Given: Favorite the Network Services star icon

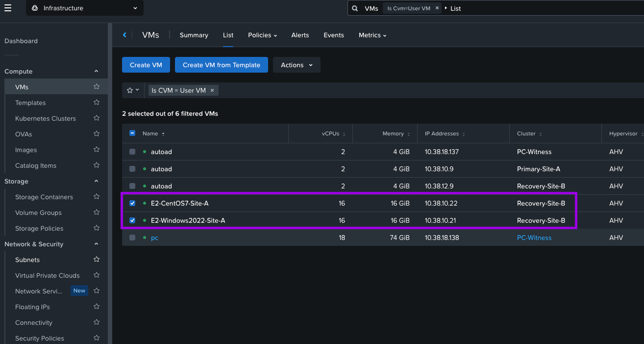Looking at the screenshot, I should (97, 291).
